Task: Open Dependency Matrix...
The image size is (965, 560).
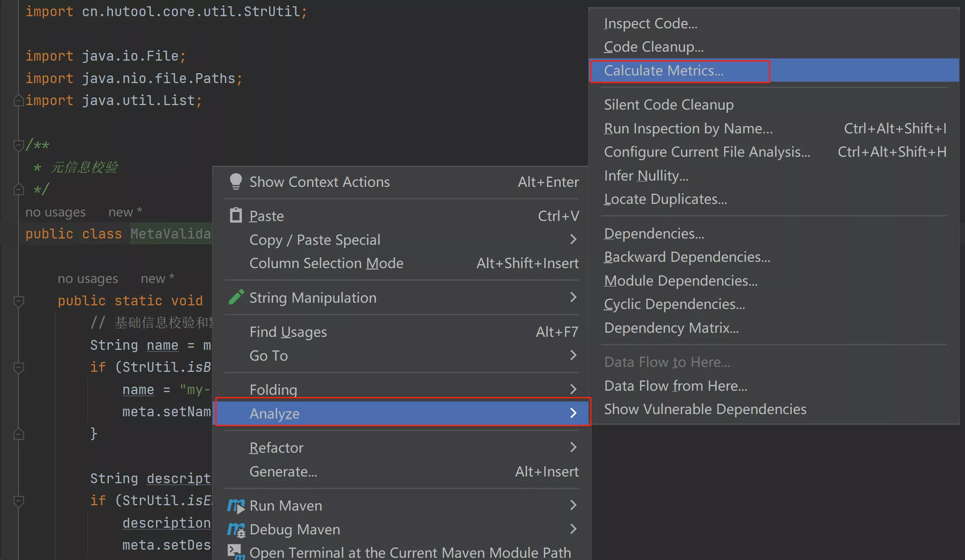Action: [x=774, y=328]
